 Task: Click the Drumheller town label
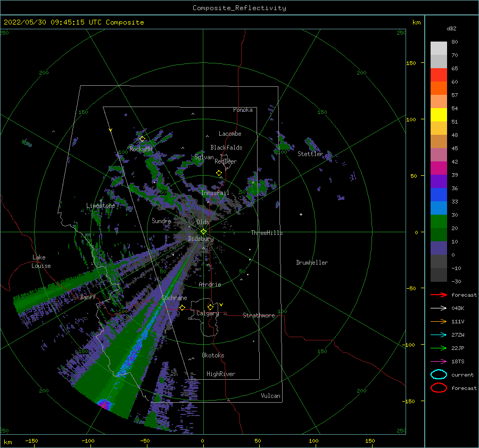pos(312,263)
